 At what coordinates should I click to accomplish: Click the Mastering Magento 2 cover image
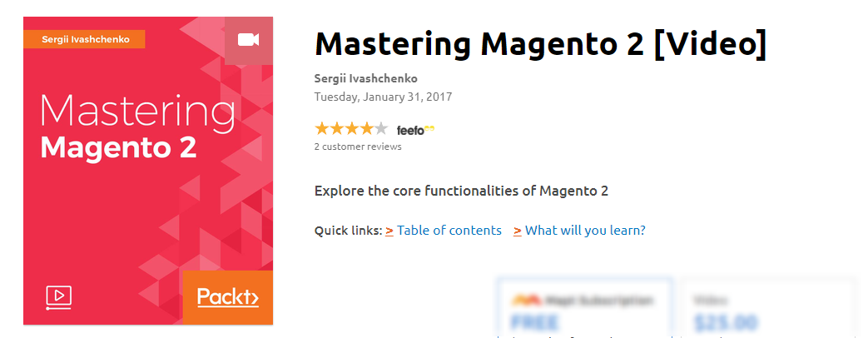pyautogui.click(x=148, y=171)
